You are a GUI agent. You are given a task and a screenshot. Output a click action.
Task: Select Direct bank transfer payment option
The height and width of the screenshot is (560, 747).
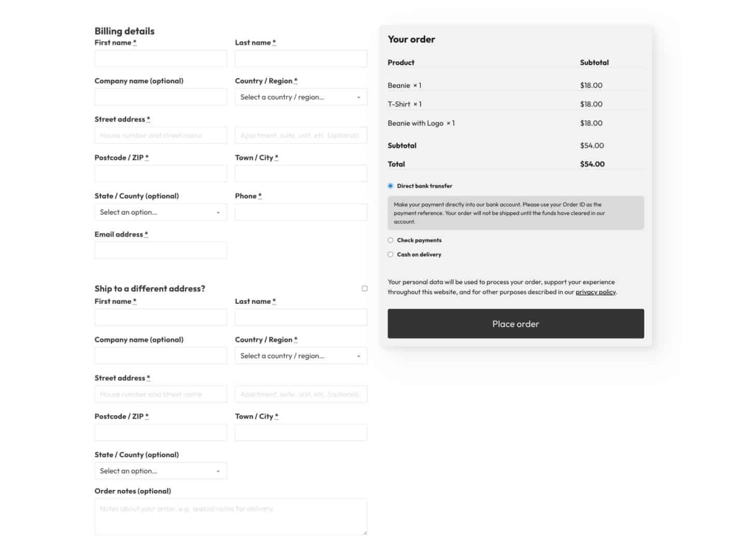coord(391,186)
